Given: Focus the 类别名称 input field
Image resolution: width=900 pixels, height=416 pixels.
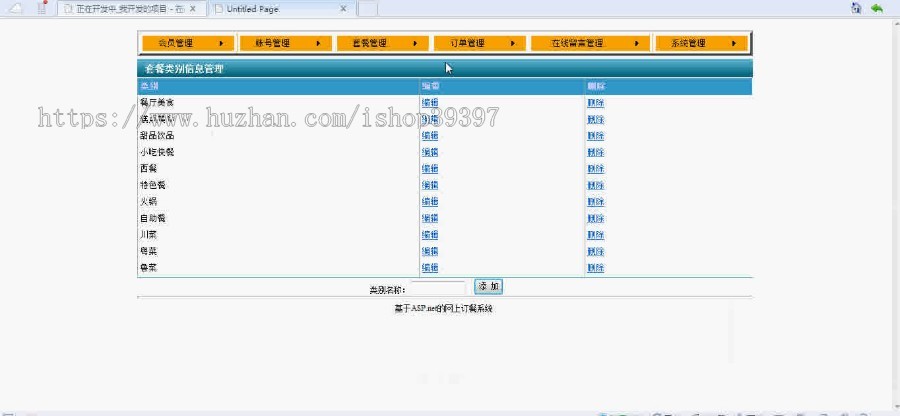Looking at the screenshot, I should (440, 288).
